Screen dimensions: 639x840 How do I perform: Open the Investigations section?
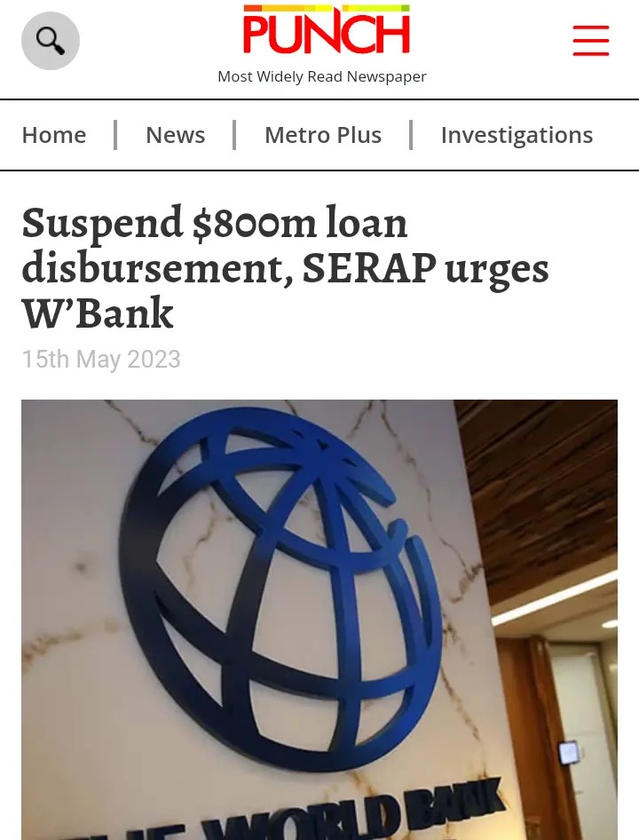[517, 135]
